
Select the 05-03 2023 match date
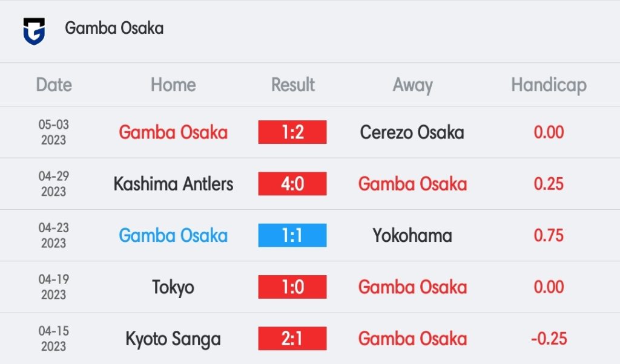[54, 132]
